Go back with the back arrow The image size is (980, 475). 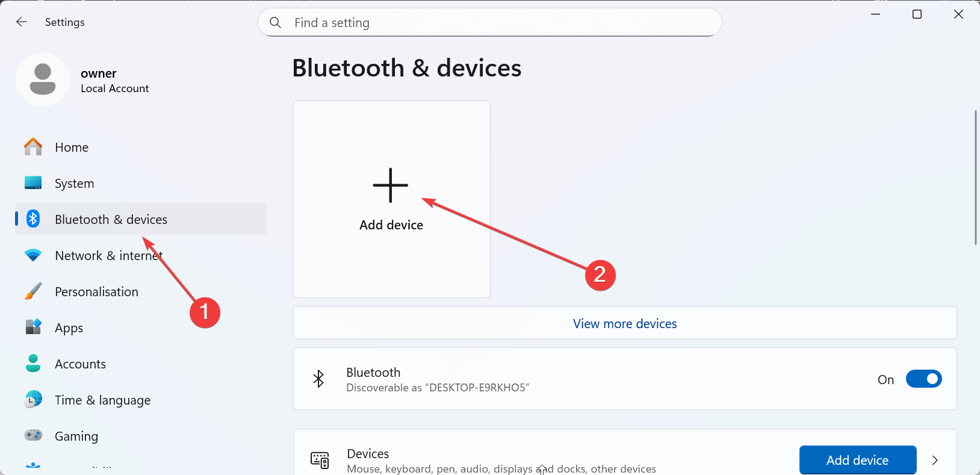coord(22,22)
